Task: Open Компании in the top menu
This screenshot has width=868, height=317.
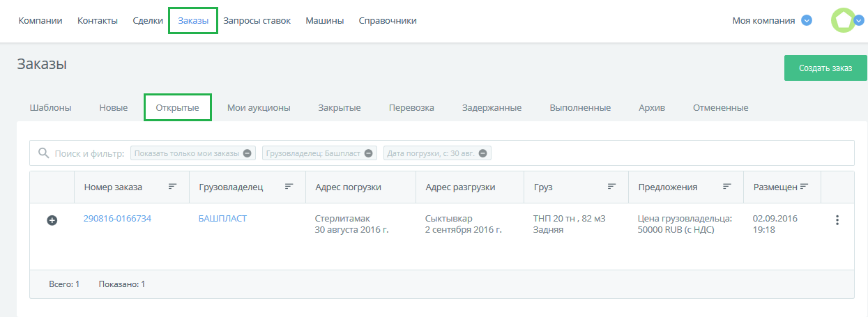Action: [x=40, y=21]
